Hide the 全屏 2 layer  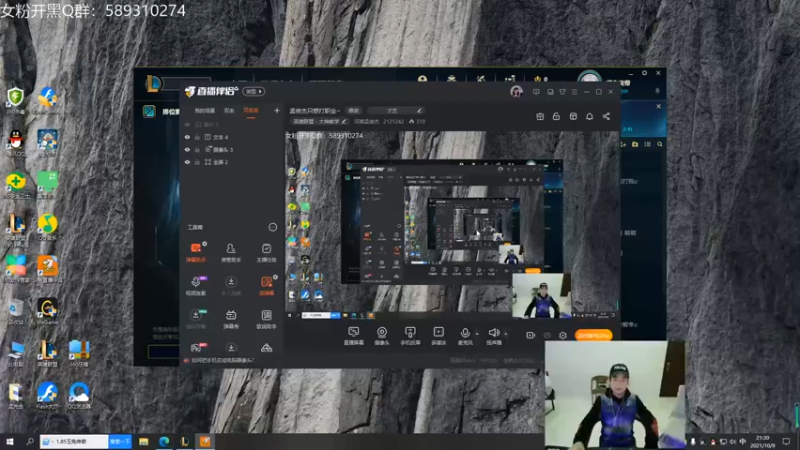pyautogui.click(x=187, y=162)
